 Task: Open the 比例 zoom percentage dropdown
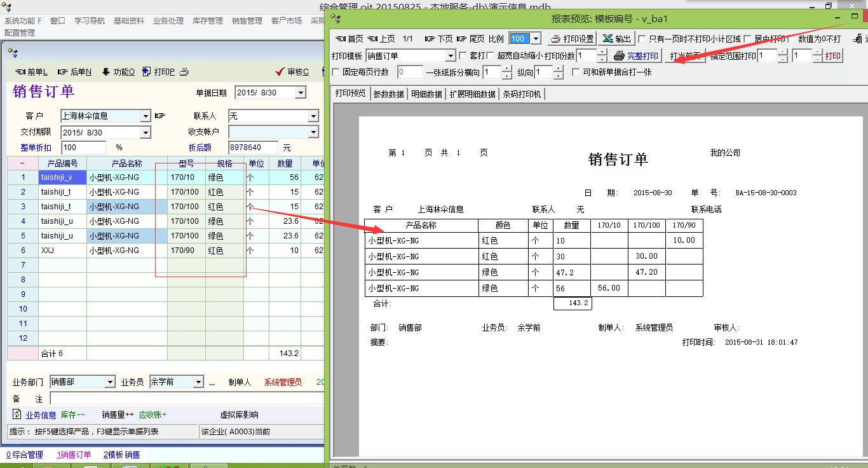click(536, 39)
